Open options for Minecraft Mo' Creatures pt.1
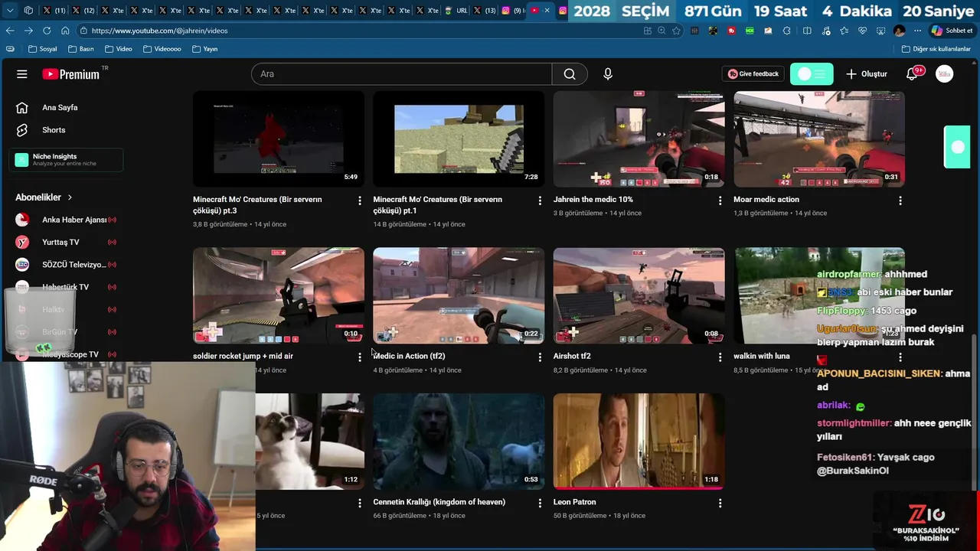The width and height of the screenshot is (980, 551). pyautogui.click(x=540, y=201)
